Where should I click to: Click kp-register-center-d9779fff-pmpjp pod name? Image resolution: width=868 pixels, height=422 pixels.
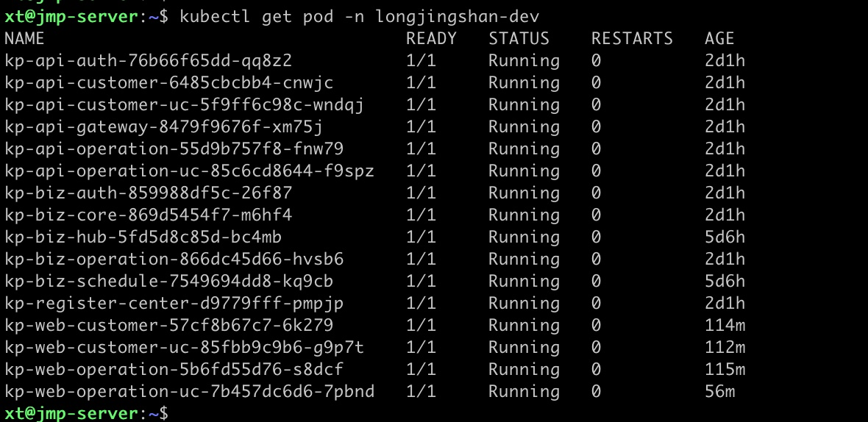pyautogui.click(x=174, y=304)
